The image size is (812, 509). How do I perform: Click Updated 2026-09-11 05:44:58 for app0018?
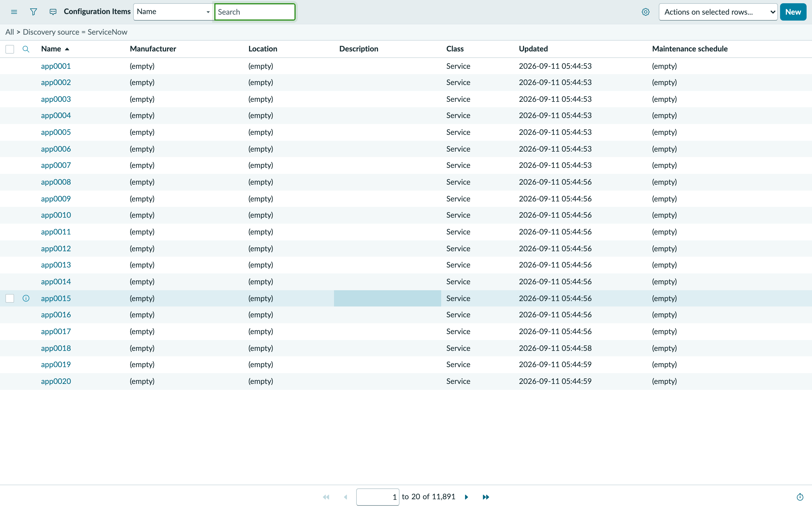pos(555,348)
